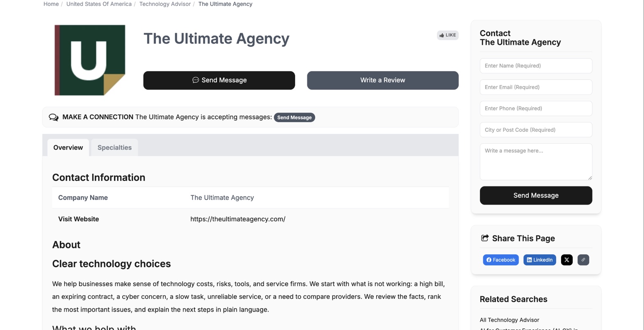Click The Ultimate Agency page heading
Image resolution: width=644 pixels, height=330 pixels.
point(216,38)
